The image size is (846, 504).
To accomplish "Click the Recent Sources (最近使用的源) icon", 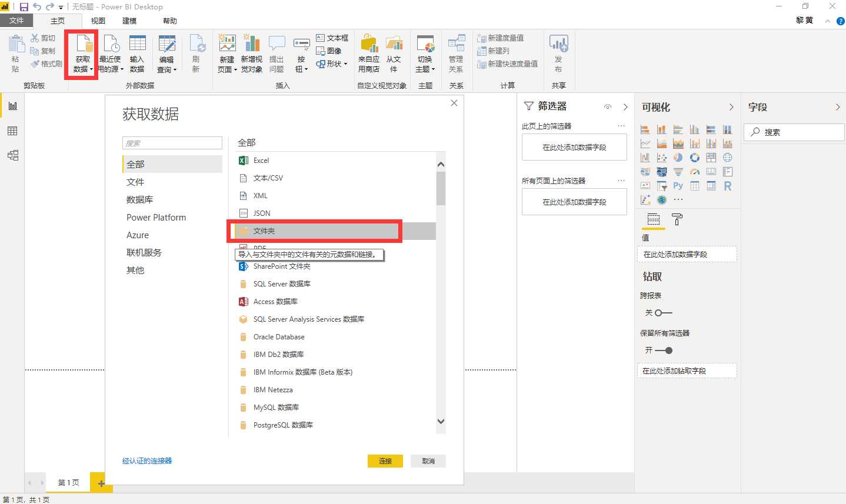I will [x=111, y=45].
